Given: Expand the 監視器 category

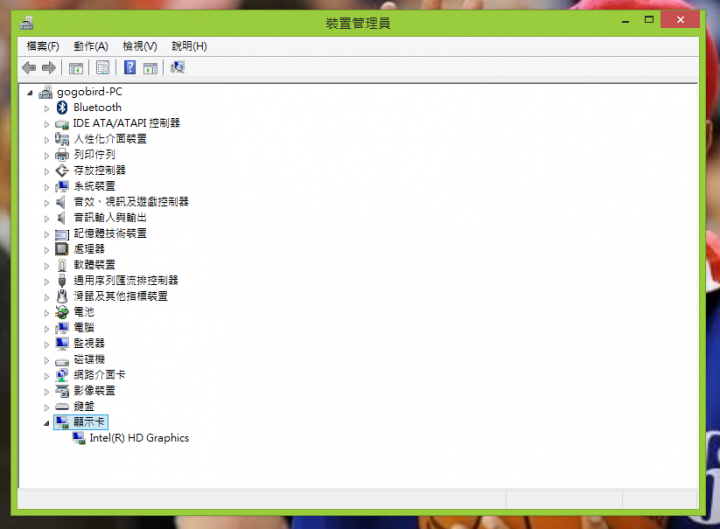Looking at the screenshot, I should [x=46, y=344].
